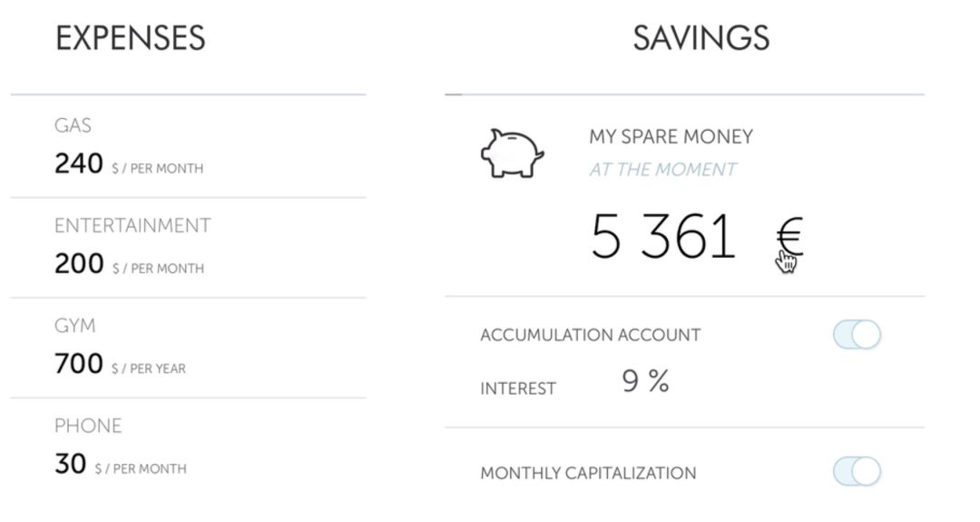Open the Phone per month period selector

click(141, 468)
